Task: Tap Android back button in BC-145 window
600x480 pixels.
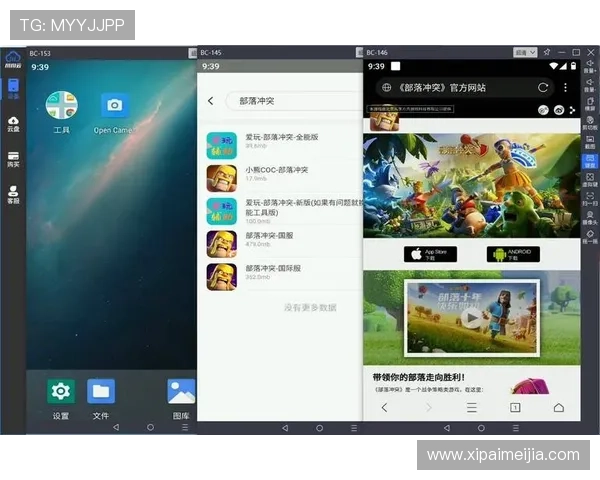Action: pyautogui.click(x=285, y=428)
